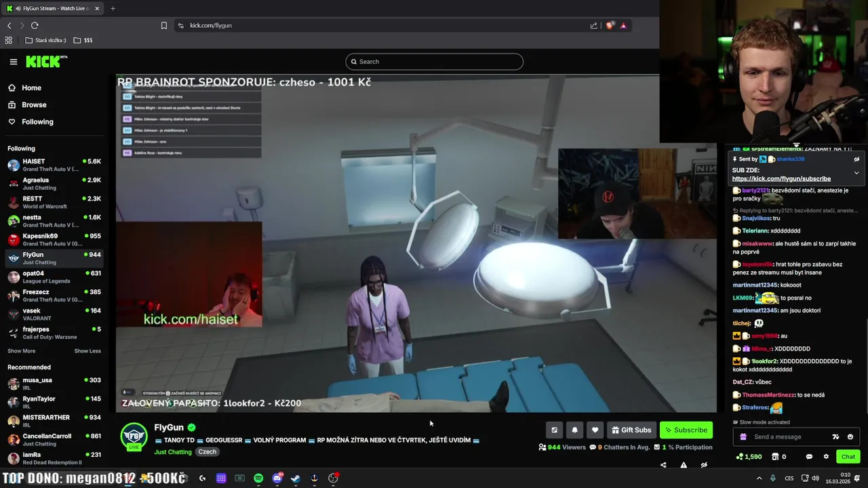
Task: Open the browser apps grid icon
Action: (9, 40)
